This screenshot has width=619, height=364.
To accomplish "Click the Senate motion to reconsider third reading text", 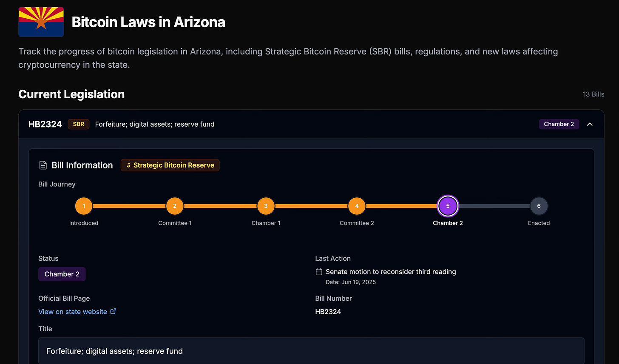I will (391, 272).
